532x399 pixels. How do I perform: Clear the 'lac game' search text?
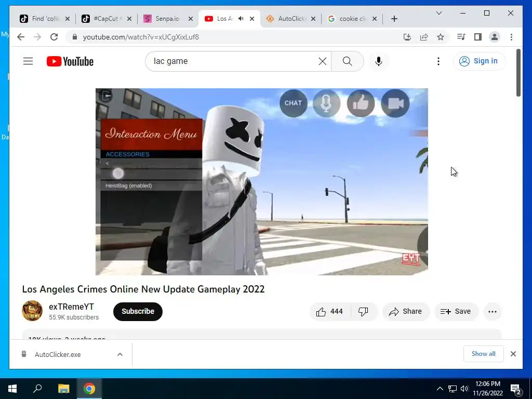pyautogui.click(x=322, y=61)
